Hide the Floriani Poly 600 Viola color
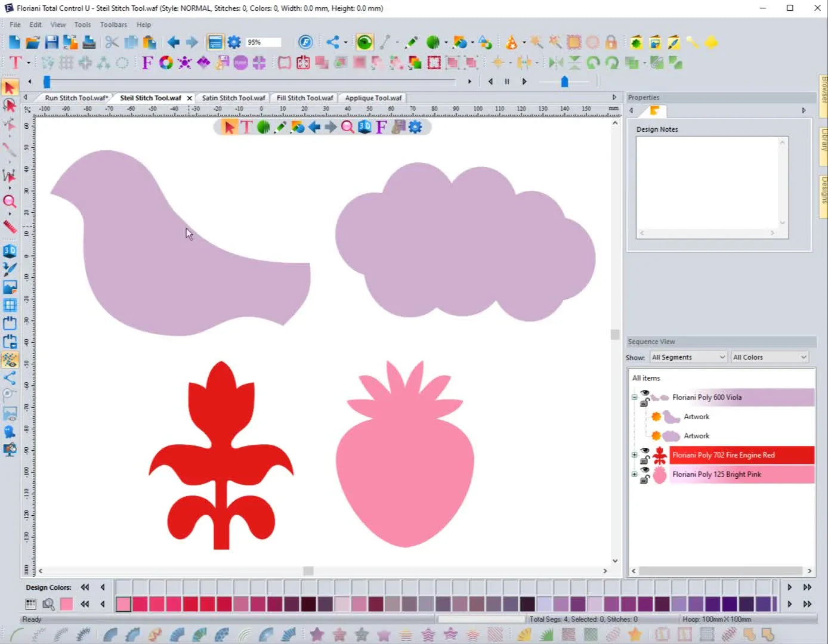828x644 pixels. 645,392
